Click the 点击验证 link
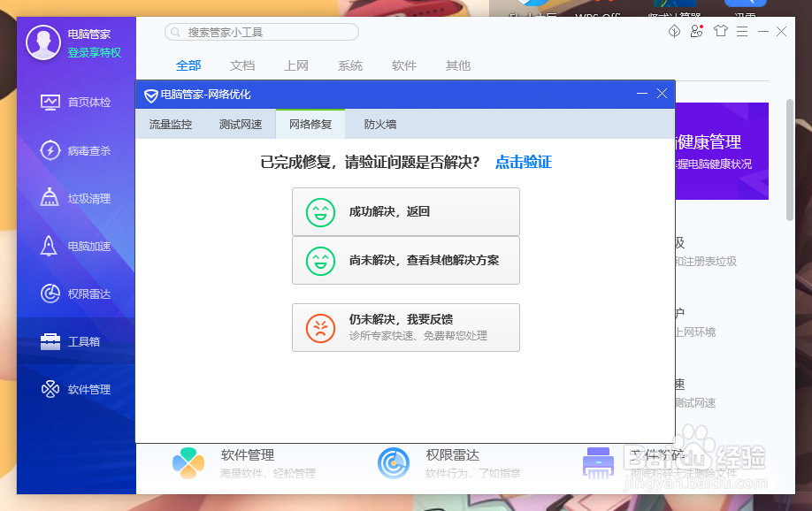 coord(524,162)
